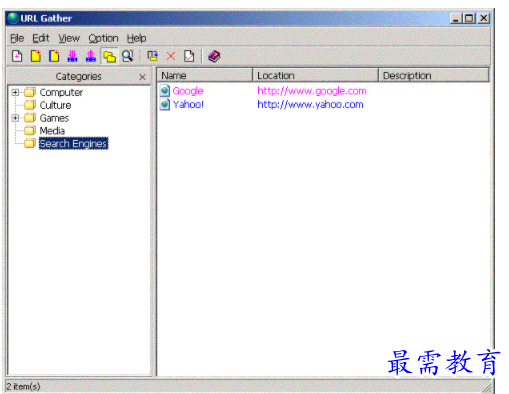Open help with the purple book icon

click(214, 56)
